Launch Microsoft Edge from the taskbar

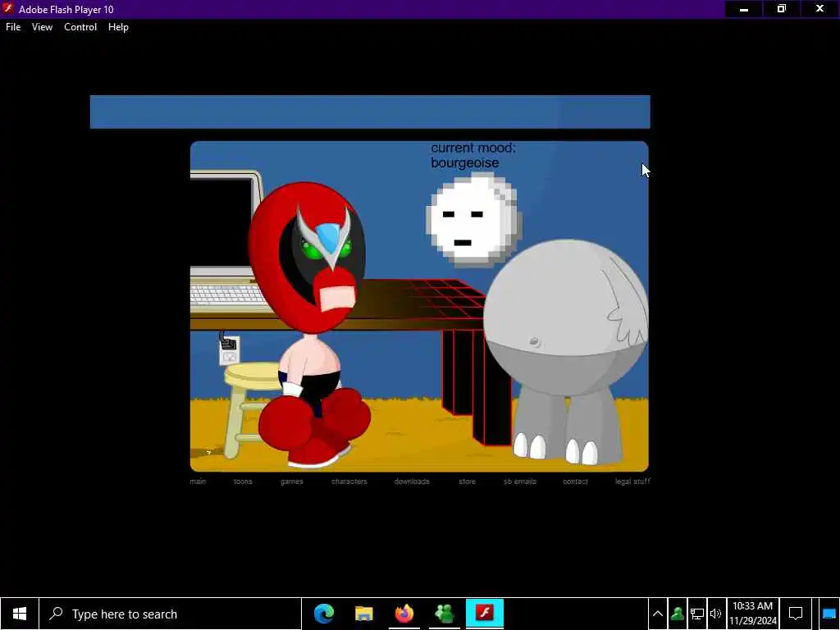(x=324, y=614)
